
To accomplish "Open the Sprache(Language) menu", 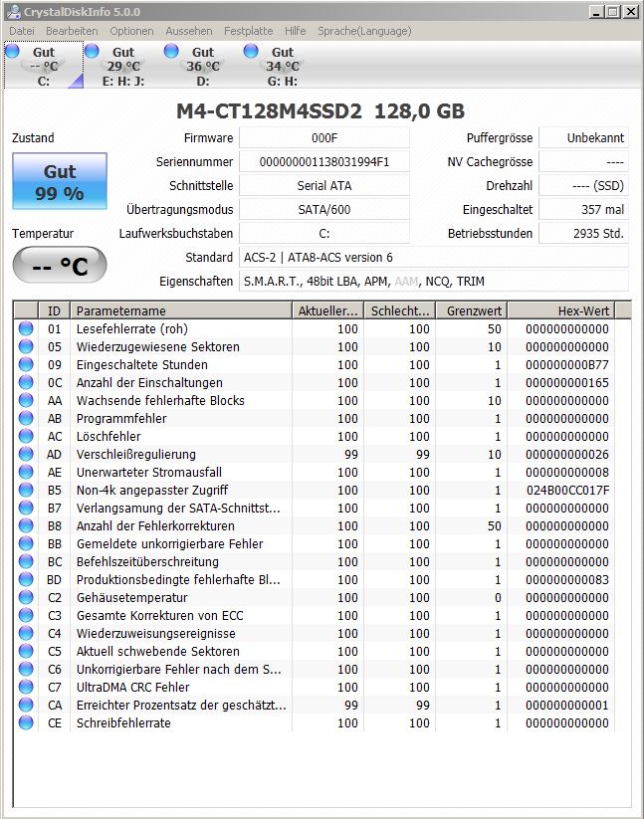I will click(364, 31).
